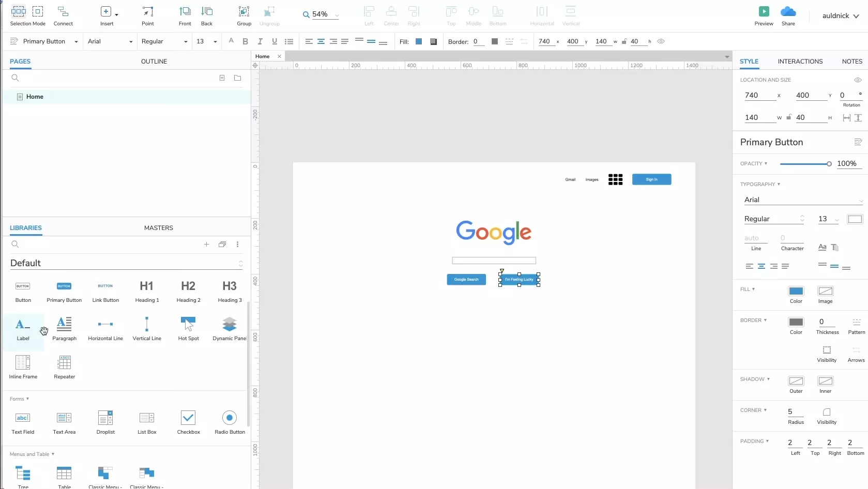Screen dimensions: 868x489
Task: Activate Selection Mode tool in toolbar
Action: [x=27, y=16]
